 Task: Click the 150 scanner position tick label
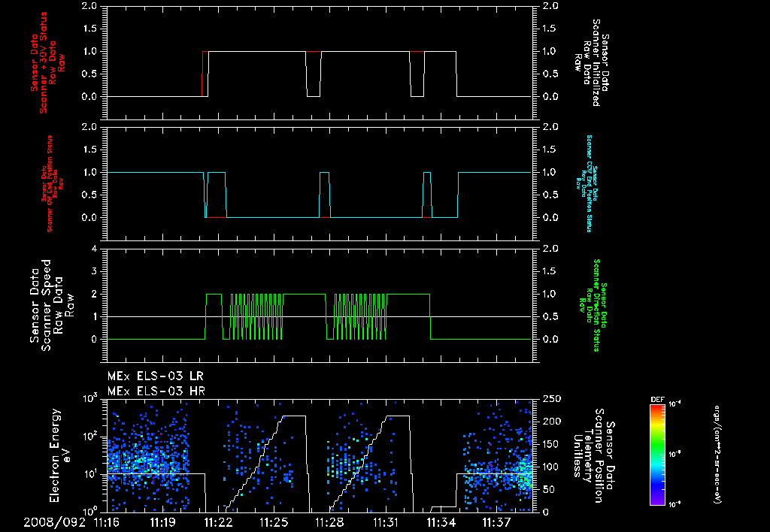tap(551, 444)
